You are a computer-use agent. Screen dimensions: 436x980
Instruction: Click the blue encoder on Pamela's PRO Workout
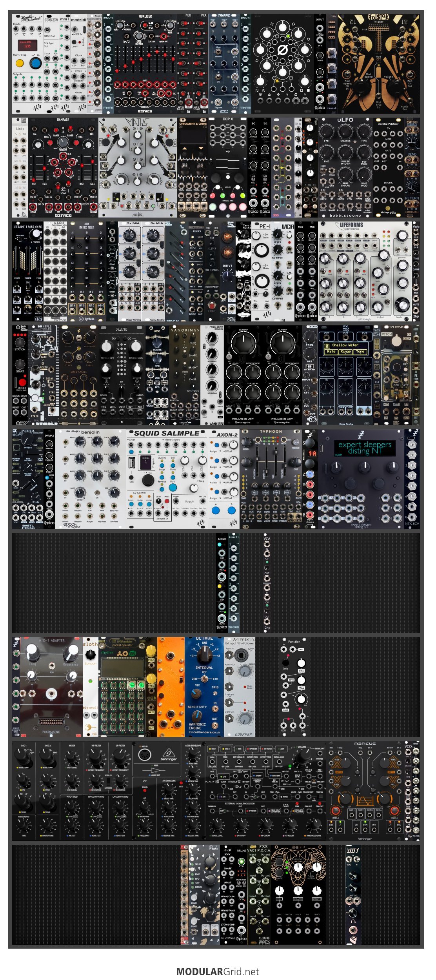pyautogui.click(x=36, y=63)
